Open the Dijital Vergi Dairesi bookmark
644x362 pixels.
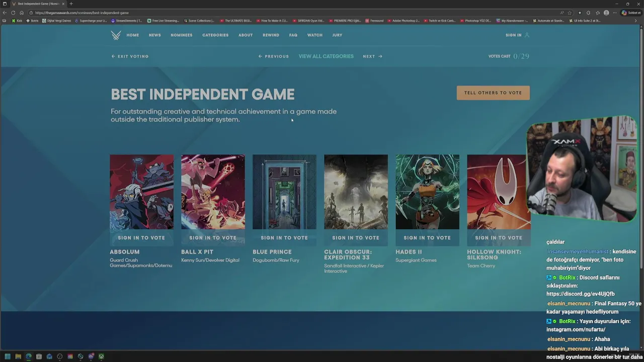[57, 21]
